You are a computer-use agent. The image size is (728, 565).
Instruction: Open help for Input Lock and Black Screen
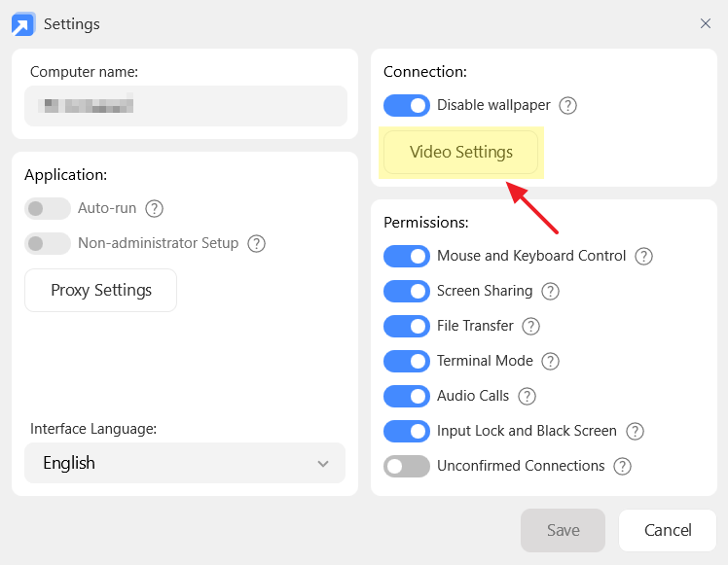[635, 431]
